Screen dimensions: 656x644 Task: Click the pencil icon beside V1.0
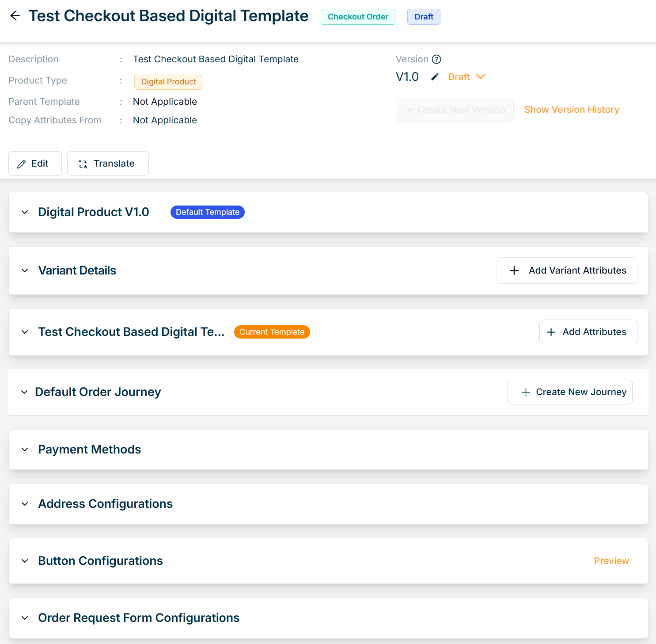point(435,77)
